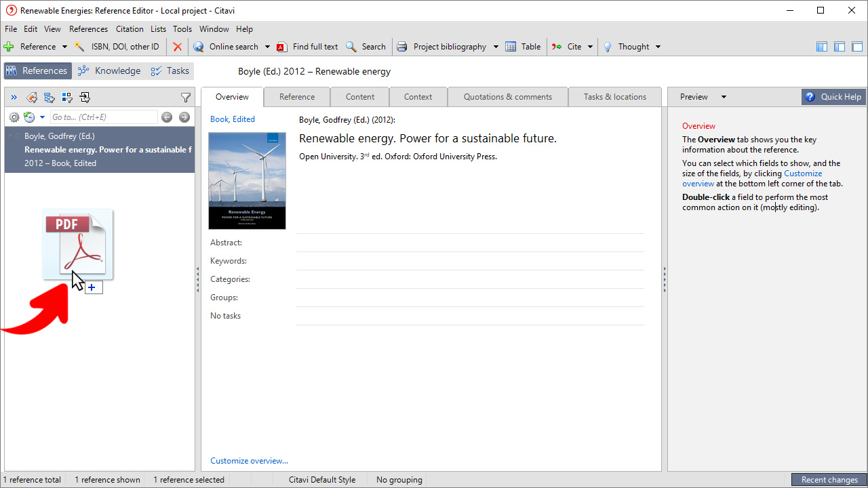
Task: Click the category tree filter icon
Action: (50, 98)
